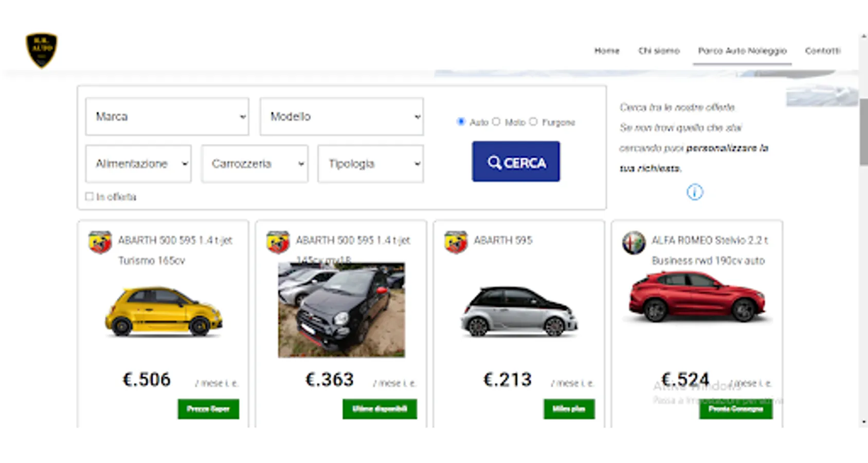Select the Moto radio button
Viewport: 868px width, 463px height.
click(x=496, y=122)
